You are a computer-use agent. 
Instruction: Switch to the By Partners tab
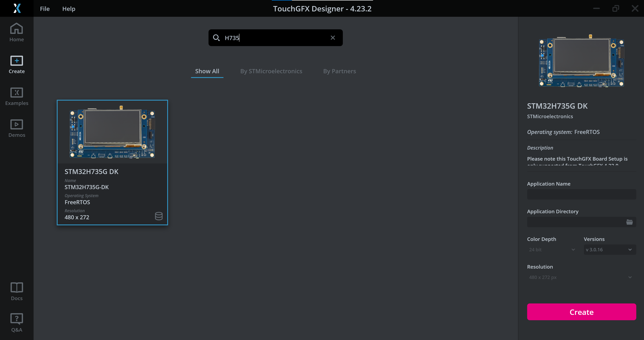pyautogui.click(x=339, y=71)
